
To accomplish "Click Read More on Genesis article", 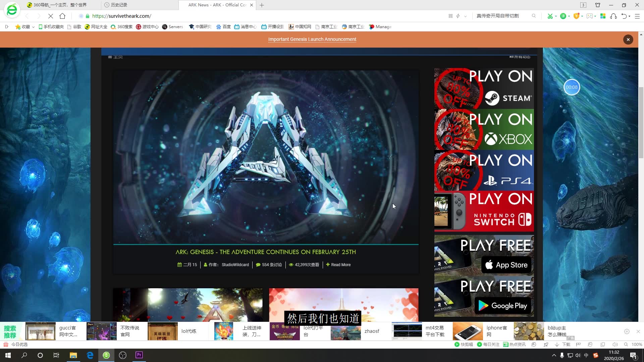I will (338, 265).
